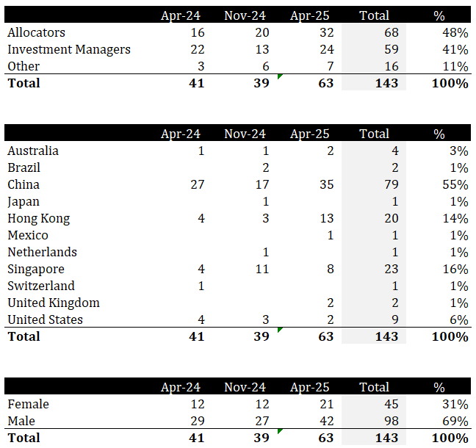Select Hong Kong Apr-25 value 13

tap(327, 219)
